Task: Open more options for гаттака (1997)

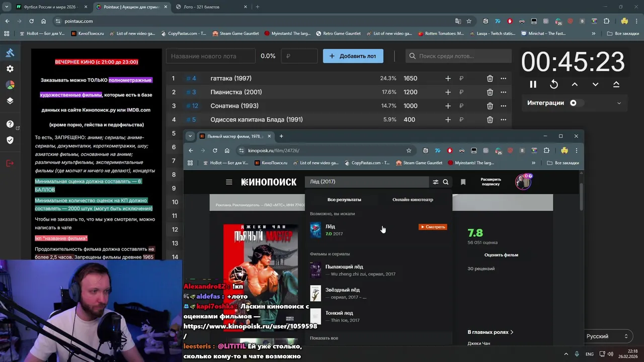Action: 503,78
